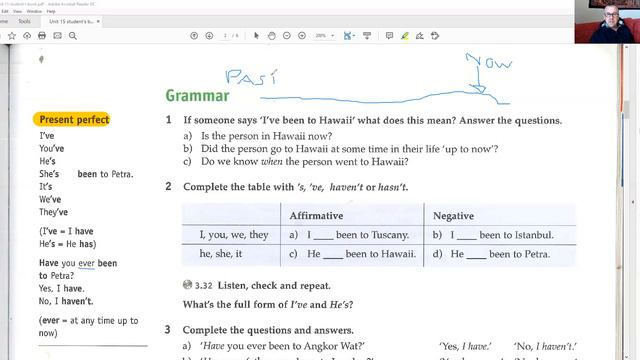
Task: Click the 'Negative' table header
Action: point(453,216)
